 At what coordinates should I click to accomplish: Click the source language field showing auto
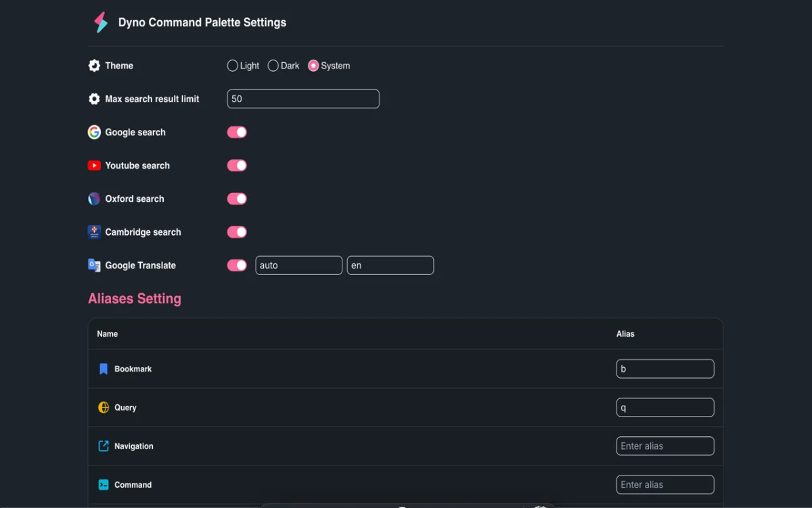(298, 265)
